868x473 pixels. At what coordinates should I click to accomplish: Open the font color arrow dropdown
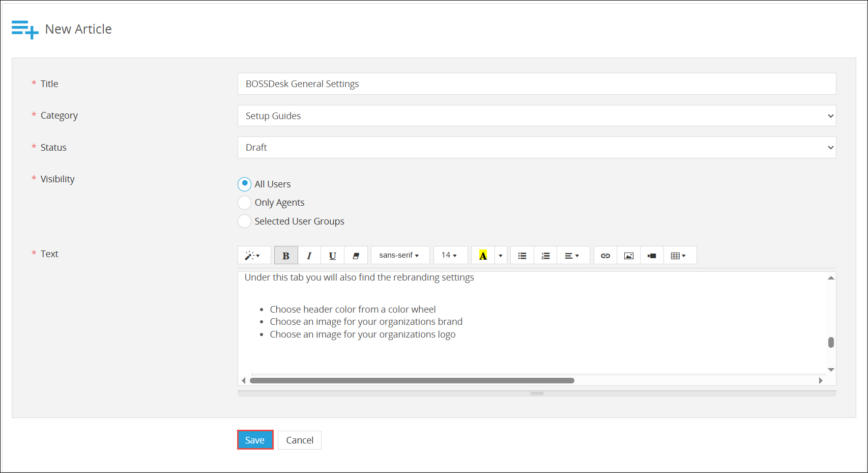(501, 256)
